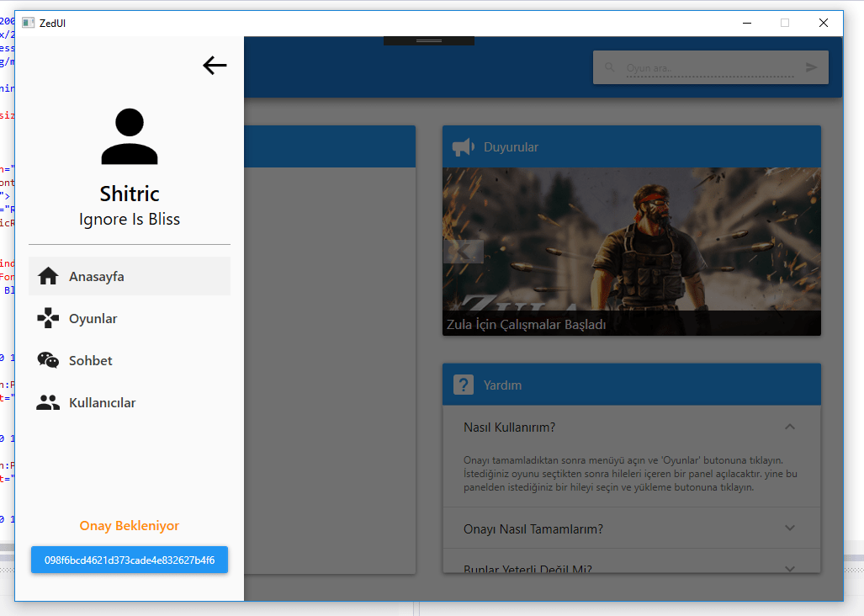Click the 'Yardım' panel title

502,385
